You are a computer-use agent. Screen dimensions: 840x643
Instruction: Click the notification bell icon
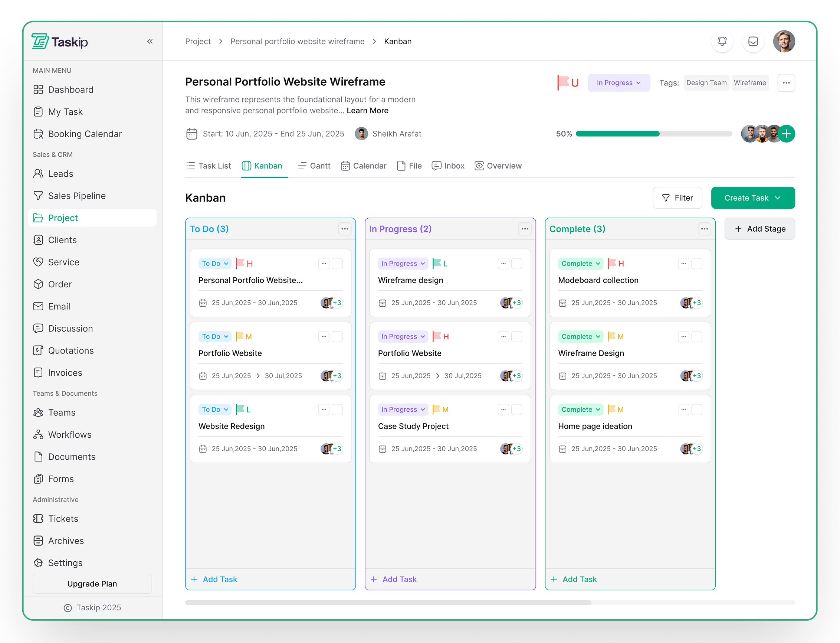point(722,41)
